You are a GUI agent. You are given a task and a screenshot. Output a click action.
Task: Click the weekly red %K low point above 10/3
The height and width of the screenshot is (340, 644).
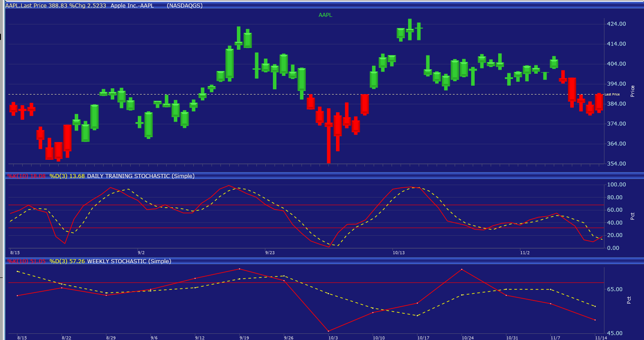click(x=328, y=331)
